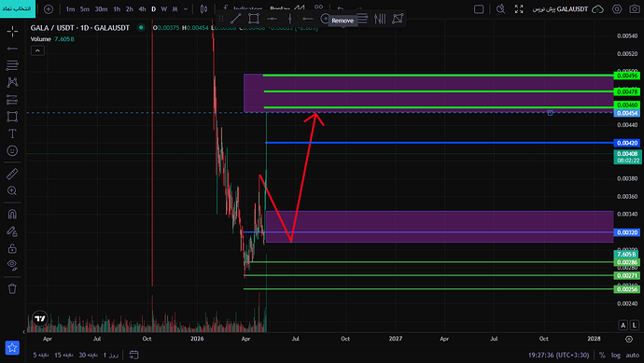Select the D daily timeframe
This screenshot has width=644, height=363.
click(x=154, y=9)
